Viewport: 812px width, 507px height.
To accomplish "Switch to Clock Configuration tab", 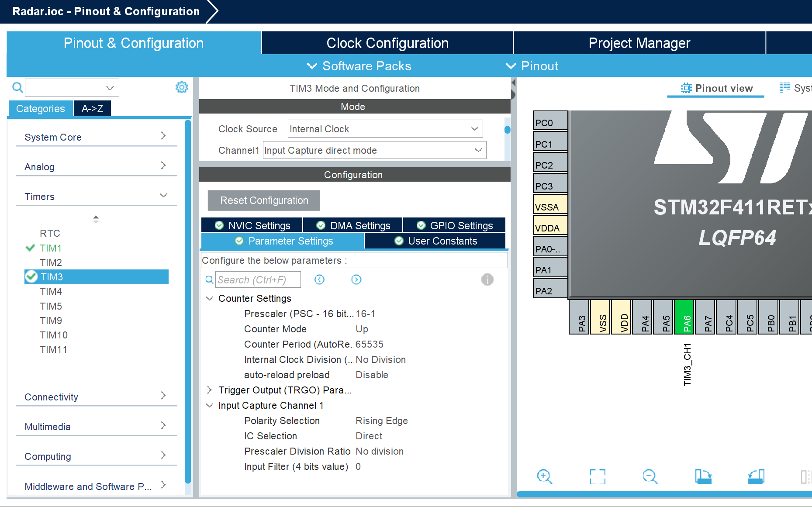I will pyautogui.click(x=387, y=43).
